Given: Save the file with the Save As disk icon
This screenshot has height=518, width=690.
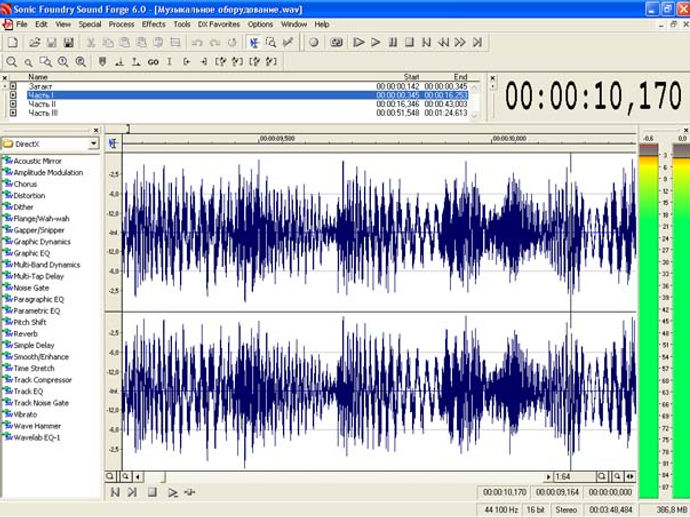Looking at the screenshot, I should (x=68, y=43).
